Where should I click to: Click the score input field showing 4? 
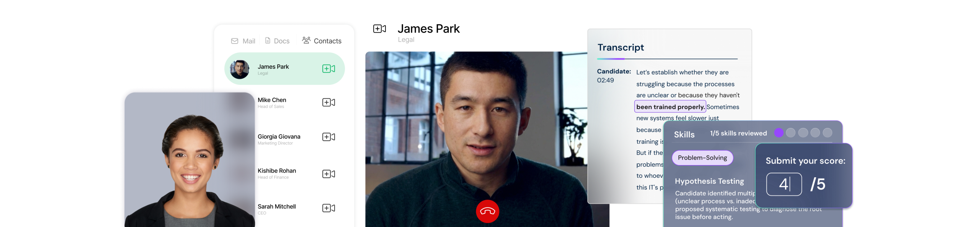784,184
